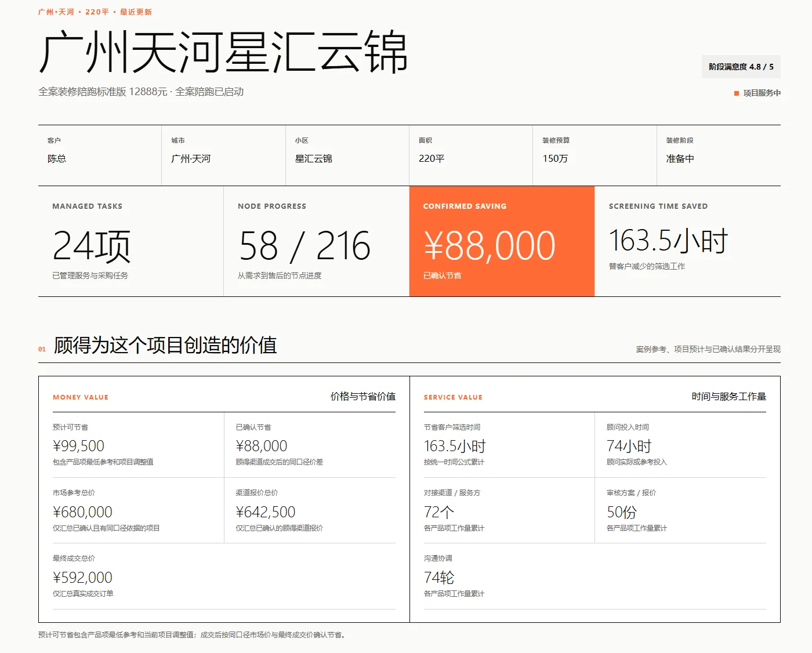812x653 pixels.
Task: Click the 节省客户筛选时间 value 163.5小时
Action: [x=455, y=446]
